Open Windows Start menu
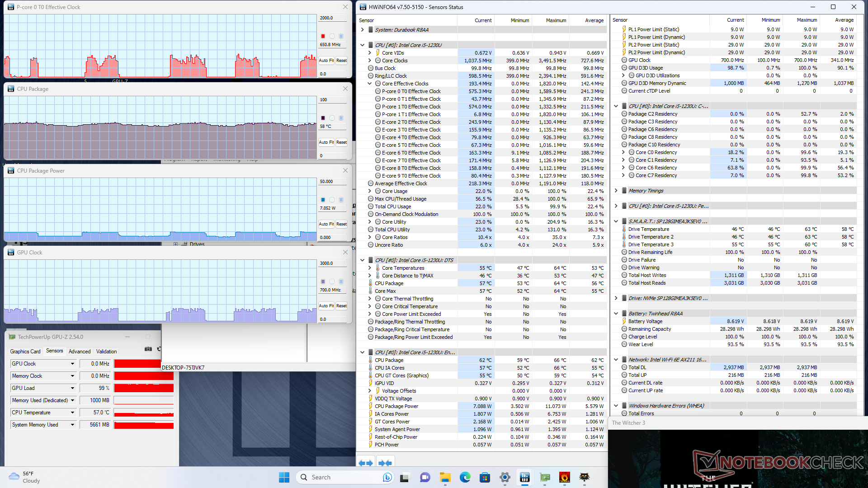Screen dimensions: 868x488 click(x=284, y=477)
